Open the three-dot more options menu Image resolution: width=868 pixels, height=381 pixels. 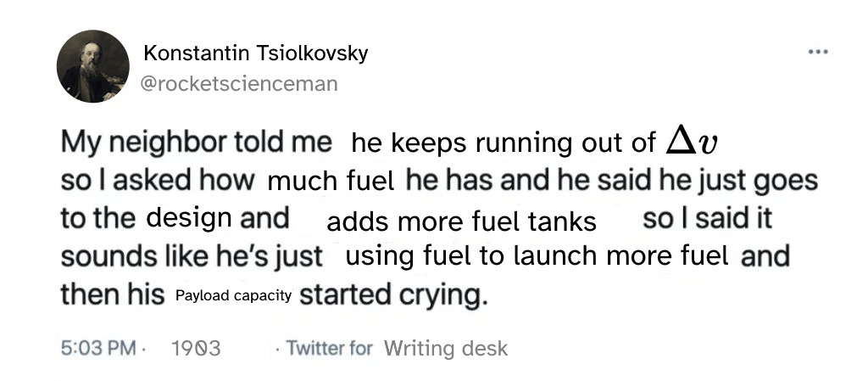click(x=817, y=52)
